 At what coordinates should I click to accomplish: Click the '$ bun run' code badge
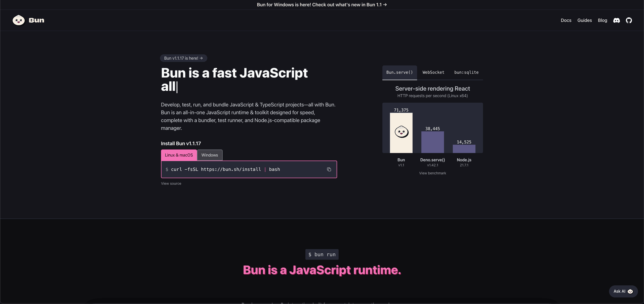[x=322, y=254]
